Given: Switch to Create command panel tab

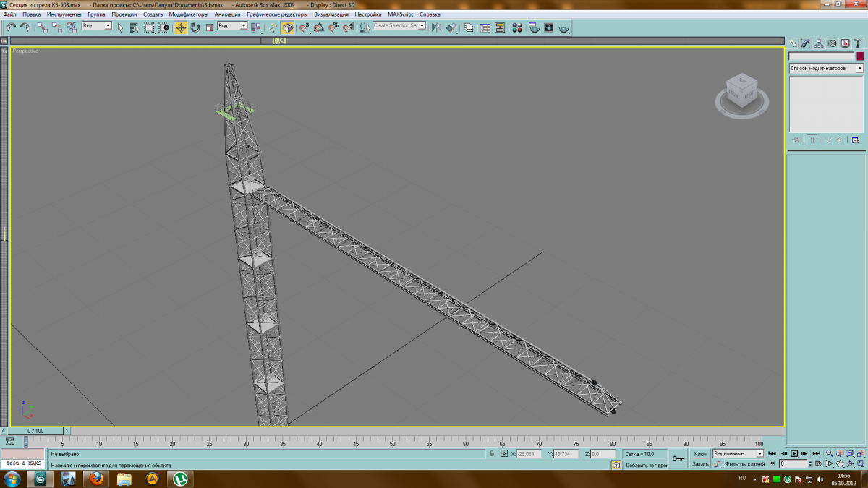Looking at the screenshot, I should pyautogui.click(x=793, y=43).
